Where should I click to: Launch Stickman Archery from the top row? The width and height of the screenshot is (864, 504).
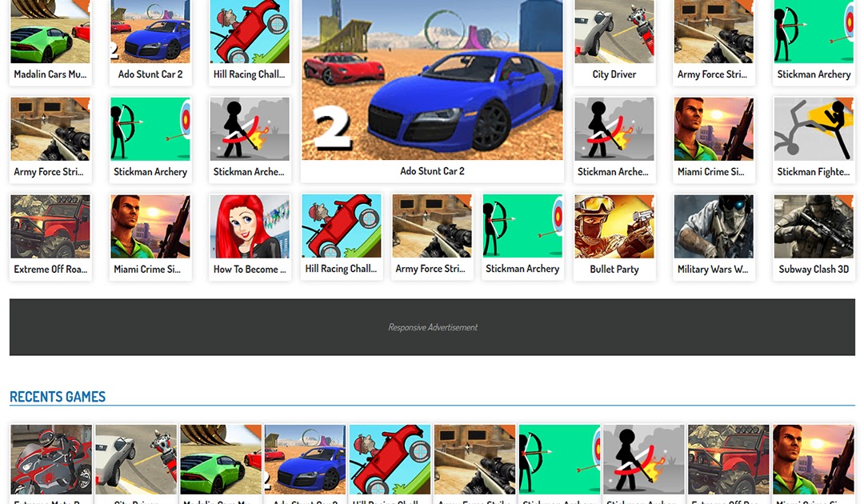tap(814, 32)
